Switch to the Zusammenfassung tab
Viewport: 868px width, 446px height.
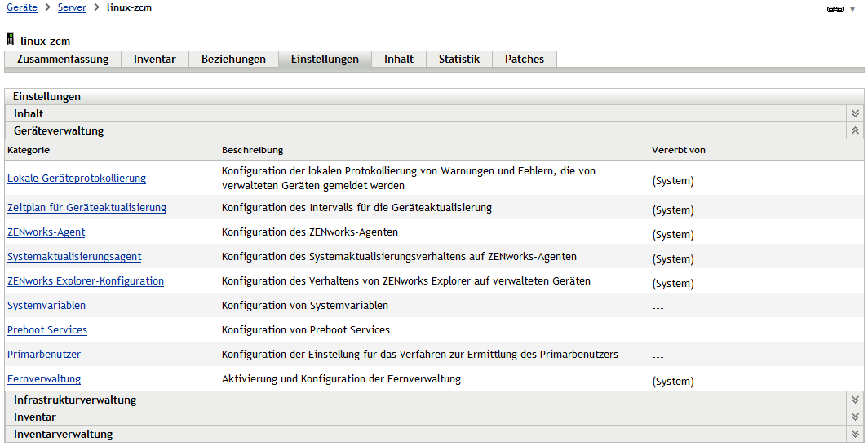pyautogui.click(x=63, y=59)
